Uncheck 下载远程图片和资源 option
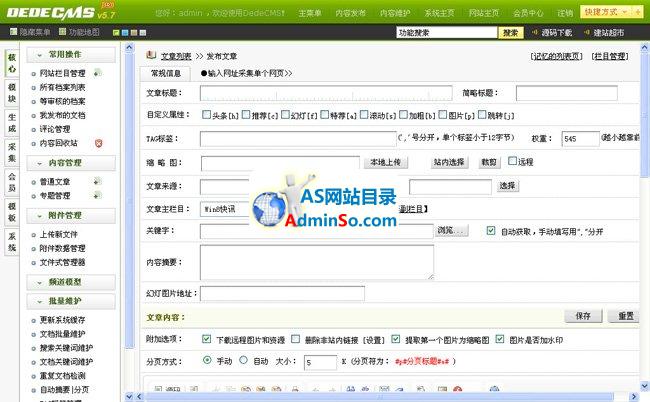The image size is (650, 402). point(206,339)
